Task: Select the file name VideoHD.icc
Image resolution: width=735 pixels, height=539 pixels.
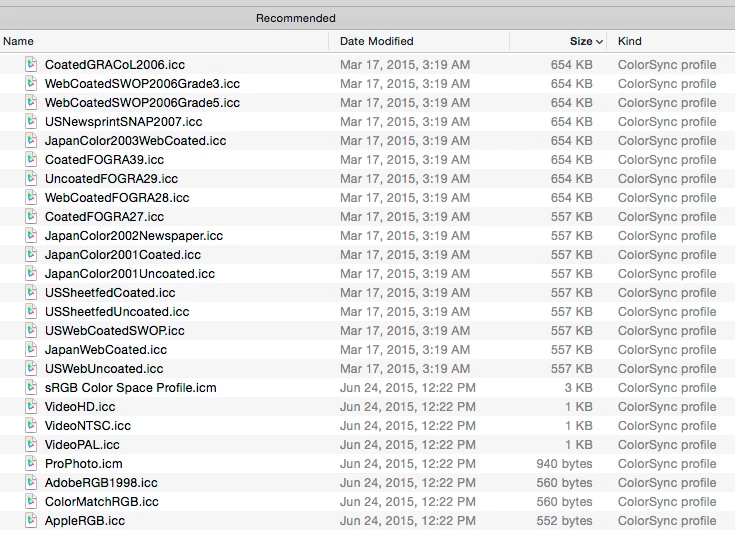Action: (x=80, y=406)
